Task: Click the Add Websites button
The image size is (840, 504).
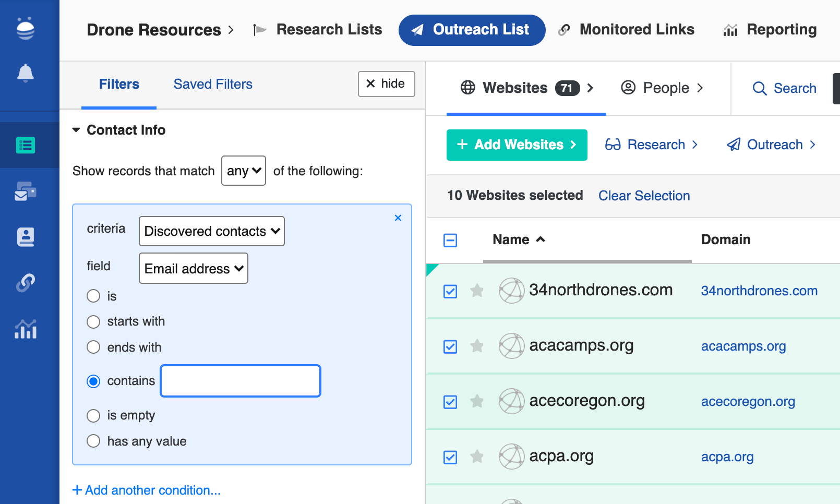Action: (x=517, y=145)
